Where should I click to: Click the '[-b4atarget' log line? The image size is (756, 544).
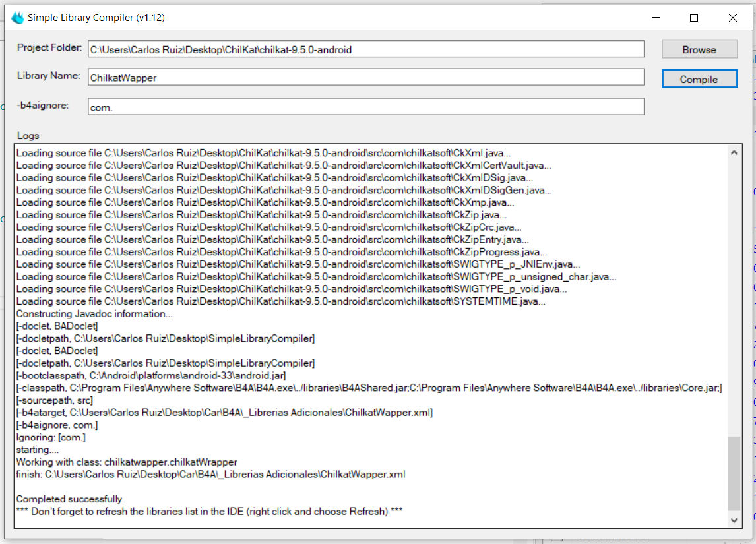(x=225, y=413)
